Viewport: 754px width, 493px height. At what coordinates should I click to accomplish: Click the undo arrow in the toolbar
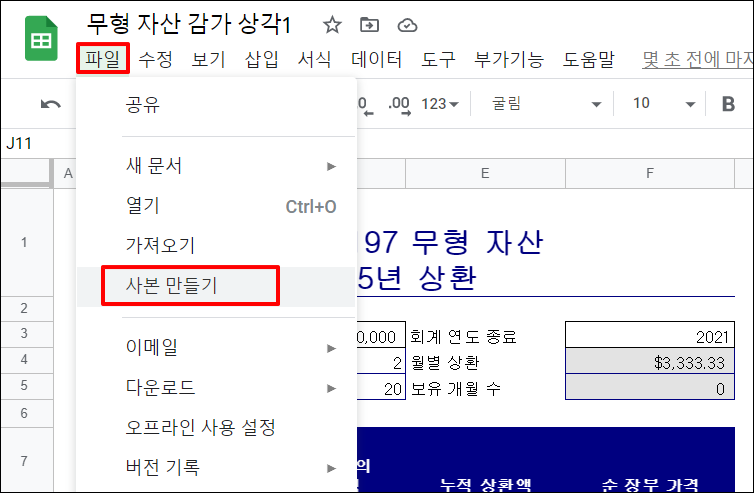pyautogui.click(x=50, y=104)
